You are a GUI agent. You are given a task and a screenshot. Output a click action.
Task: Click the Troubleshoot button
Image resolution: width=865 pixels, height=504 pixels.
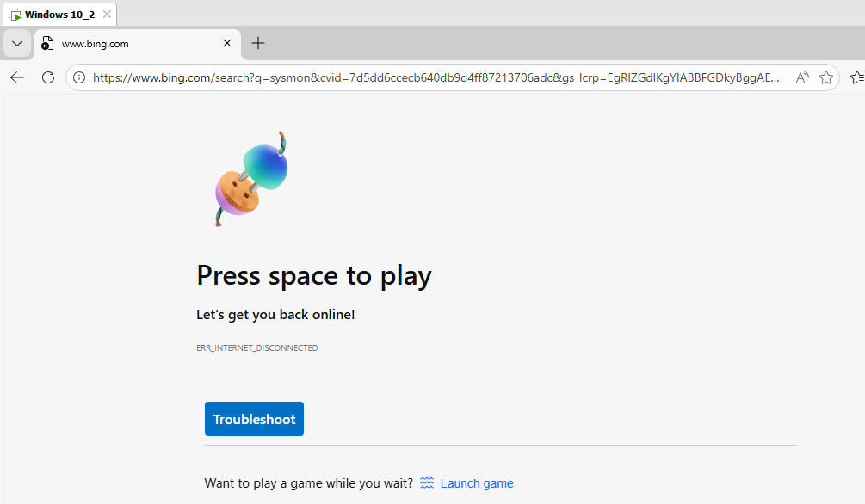click(254, 419)
